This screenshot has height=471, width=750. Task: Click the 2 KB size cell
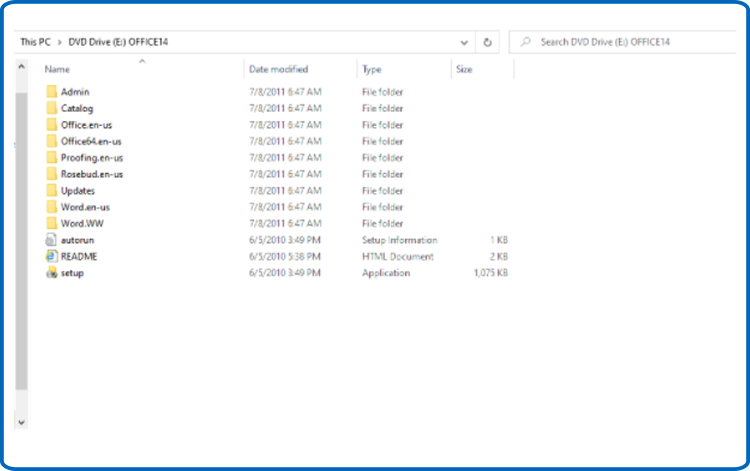click(499, 256)
